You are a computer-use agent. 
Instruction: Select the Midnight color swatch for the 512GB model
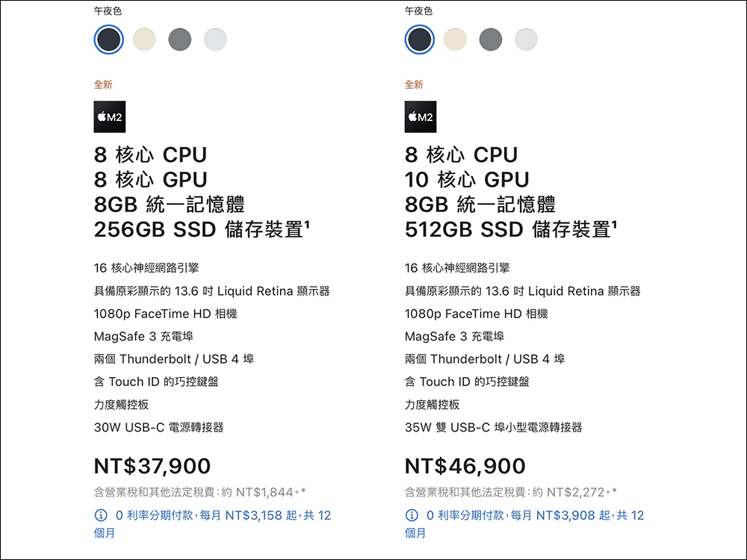pyautogui.click(x=419, y=40)
